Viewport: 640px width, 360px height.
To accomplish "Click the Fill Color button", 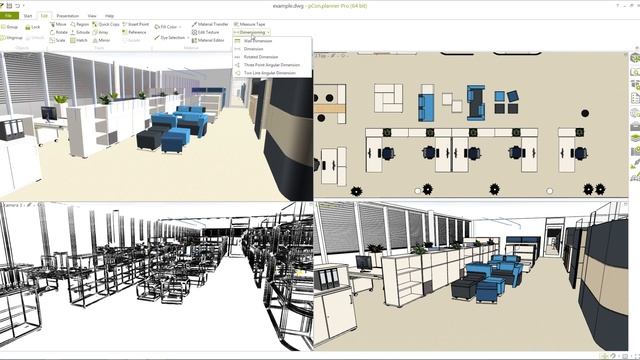I will 165,27.
